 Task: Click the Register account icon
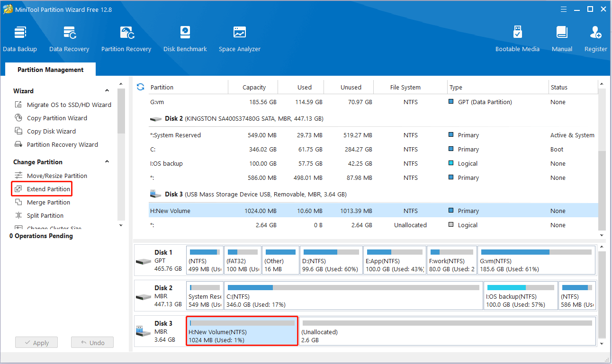tap(595, 33)
